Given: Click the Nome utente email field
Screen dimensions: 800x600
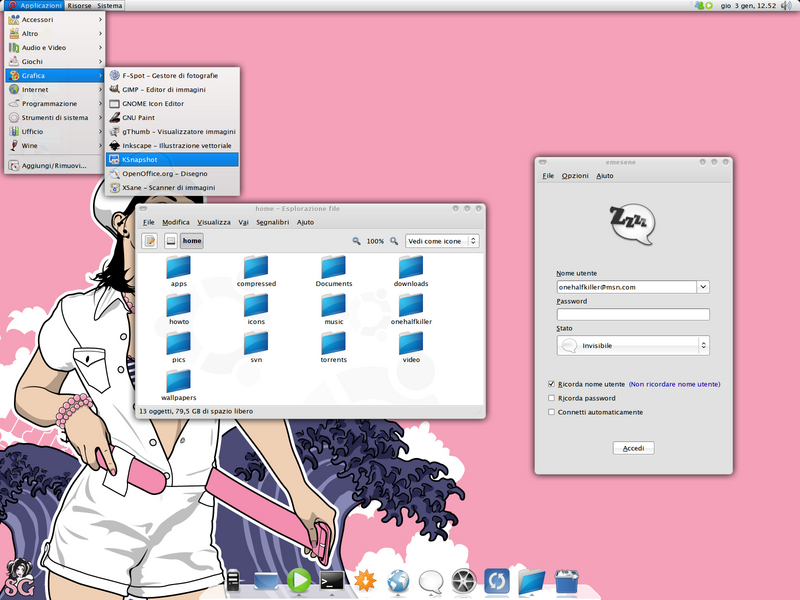Looking at the screenshot, I should (x=627, y=287).
